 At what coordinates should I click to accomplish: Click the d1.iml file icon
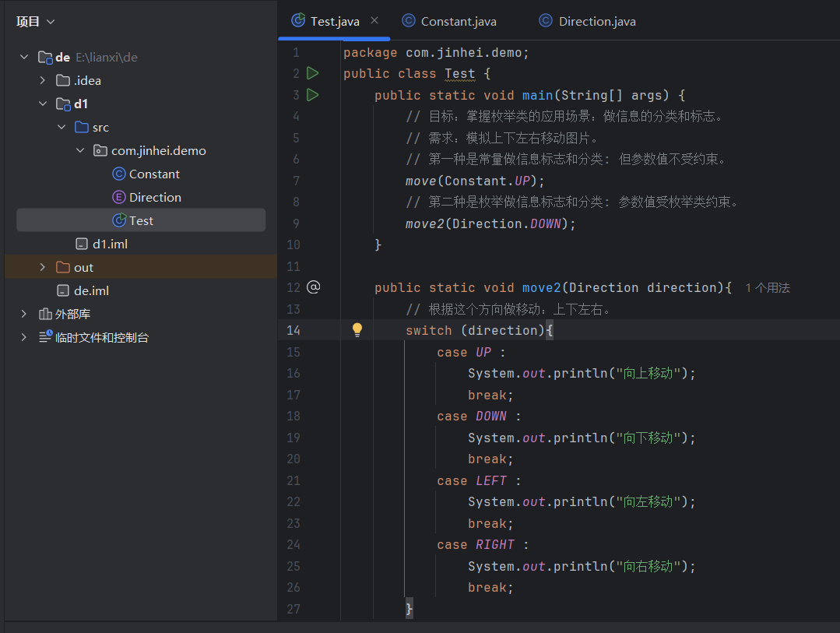pyautogui.click(x=82, y=244)
